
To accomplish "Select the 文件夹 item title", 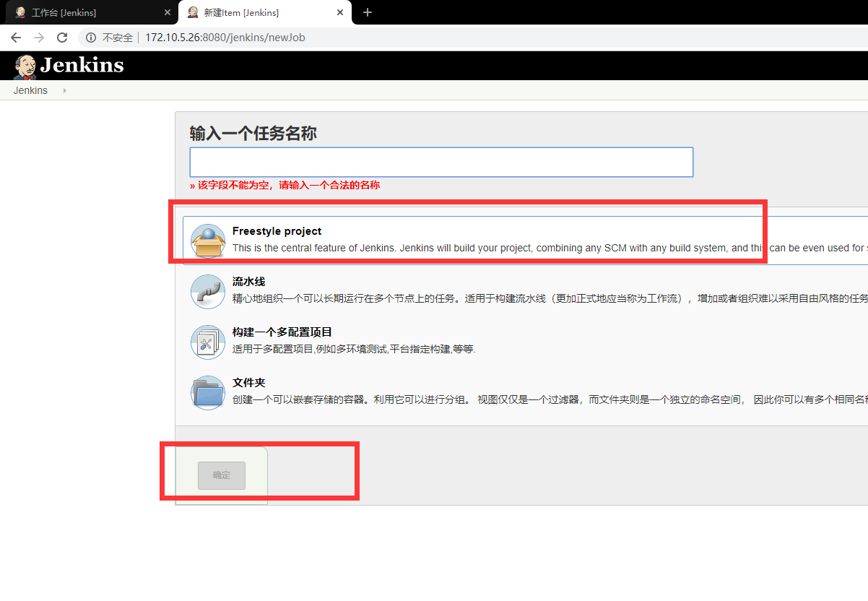I will coord(249,383).
